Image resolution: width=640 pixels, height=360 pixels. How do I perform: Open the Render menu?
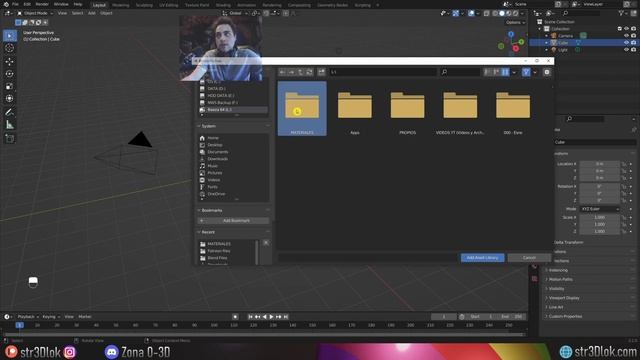[42, 4]
